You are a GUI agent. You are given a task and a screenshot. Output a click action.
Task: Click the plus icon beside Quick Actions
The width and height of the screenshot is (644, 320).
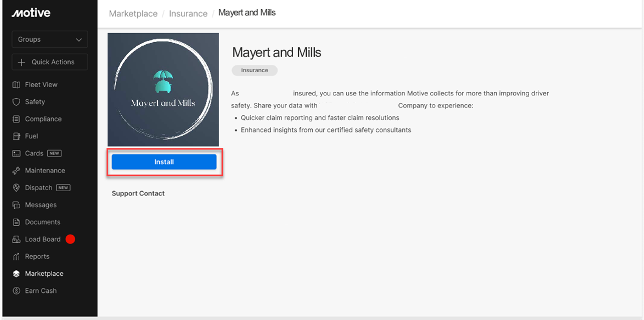click(x=22, y=62)
